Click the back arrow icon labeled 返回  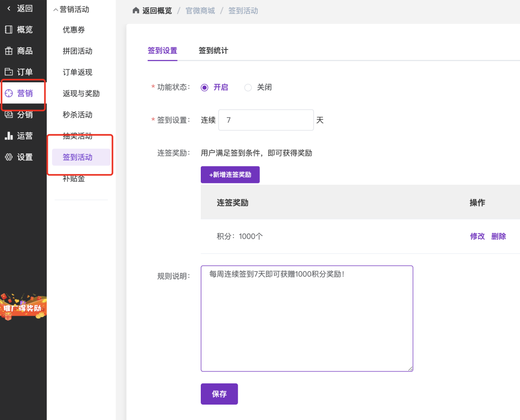[9, 8]
